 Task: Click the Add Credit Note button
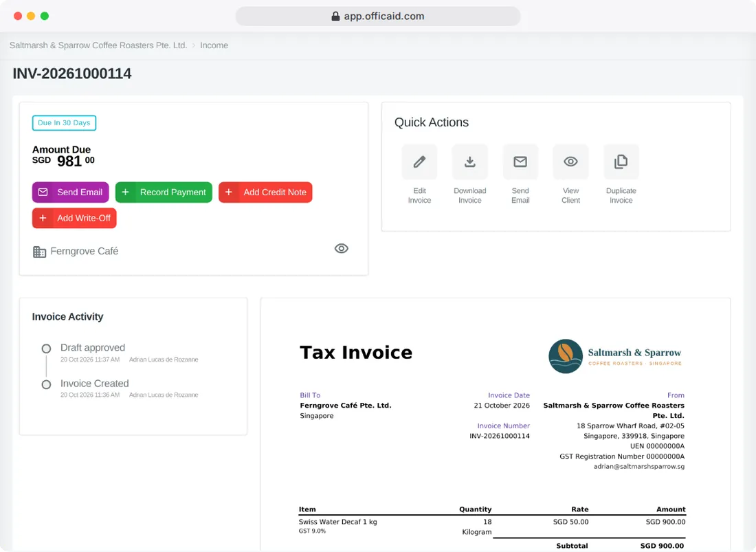pyautogui.click(x=266, y=192)
